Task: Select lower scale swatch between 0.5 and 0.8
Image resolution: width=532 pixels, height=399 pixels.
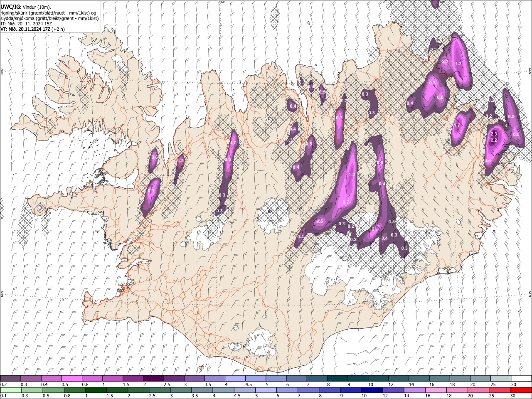Action: 53,390
